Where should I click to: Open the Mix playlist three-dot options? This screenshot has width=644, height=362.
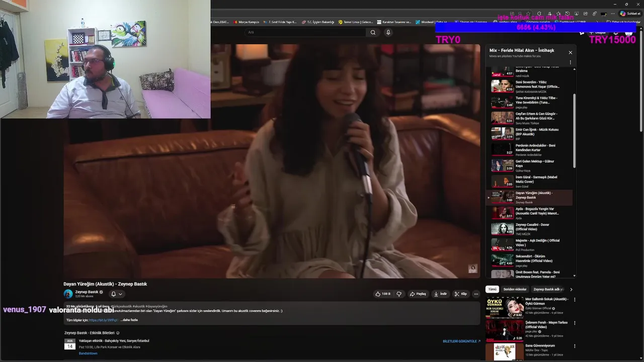[x=570, y=62]
